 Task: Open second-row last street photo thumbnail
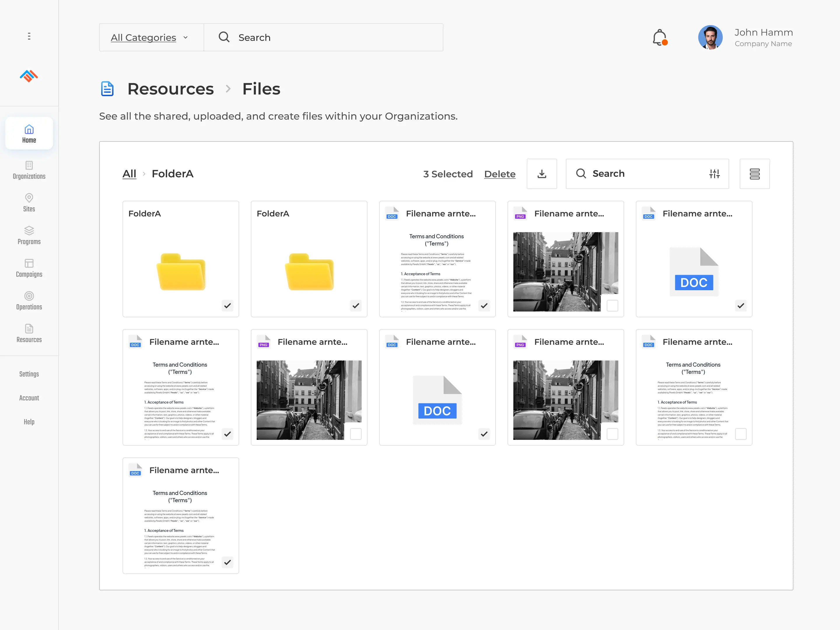pyautogui.click(x=566, y=400)
